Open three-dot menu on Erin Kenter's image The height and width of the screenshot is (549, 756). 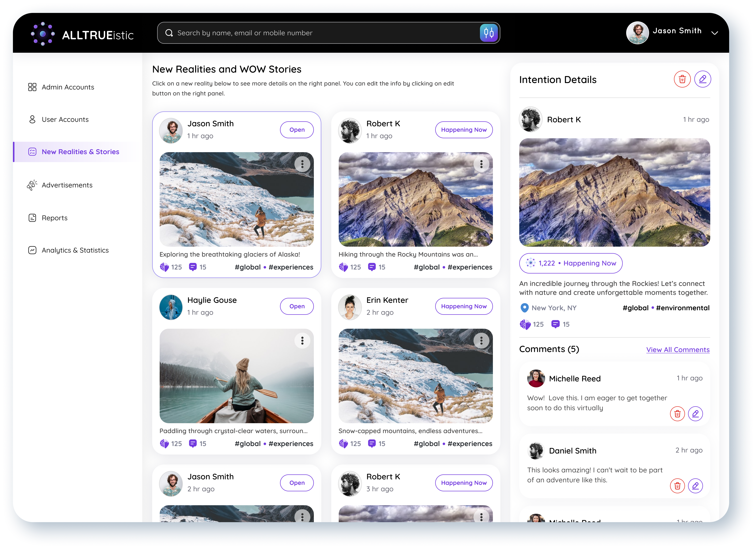pyautogui.click(x=481, y=340)
